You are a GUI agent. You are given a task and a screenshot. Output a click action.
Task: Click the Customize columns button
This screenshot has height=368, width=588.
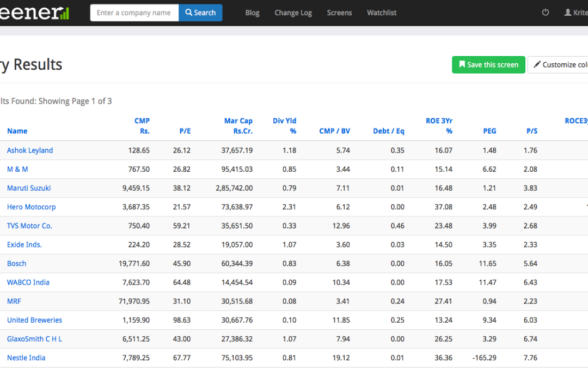tap(559, 64)
